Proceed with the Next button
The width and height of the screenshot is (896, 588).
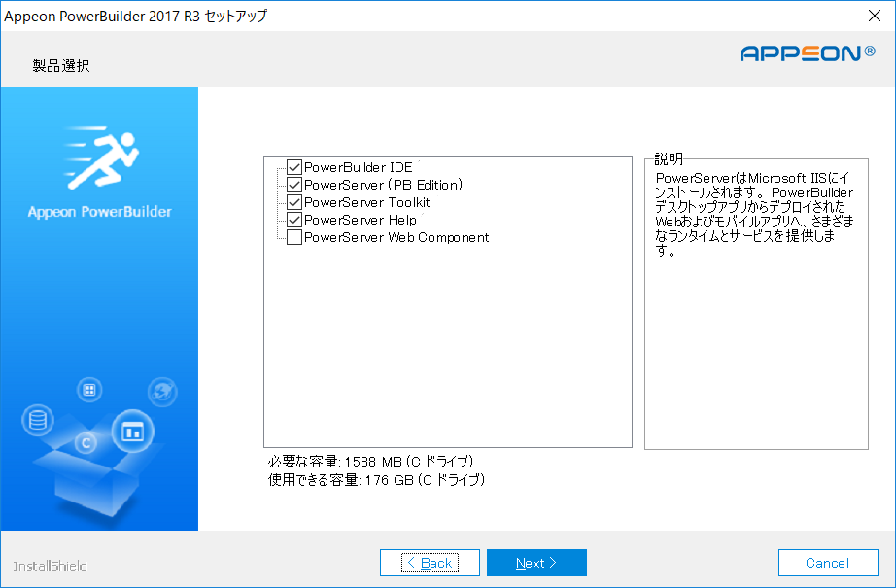tap(536, 563)
